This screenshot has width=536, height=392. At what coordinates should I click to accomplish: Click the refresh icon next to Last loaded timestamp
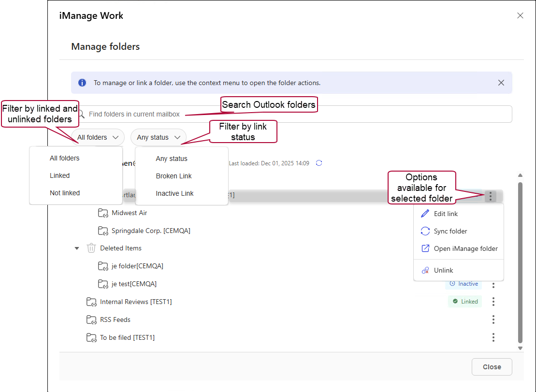click(x=319, y=163)
